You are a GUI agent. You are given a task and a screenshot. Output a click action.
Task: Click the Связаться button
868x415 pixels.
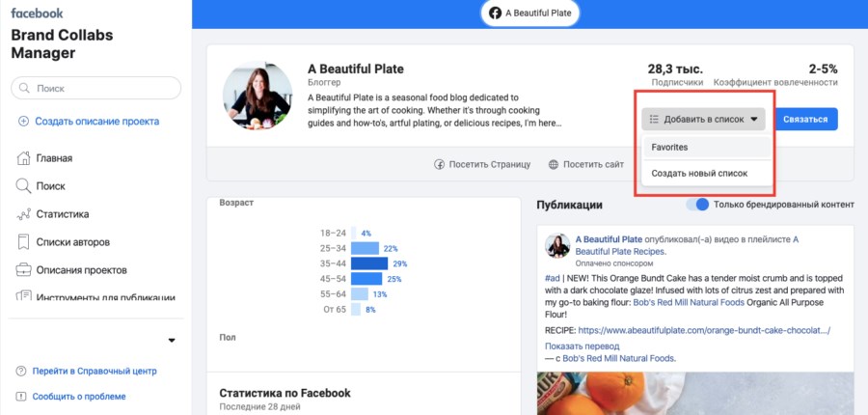(x=805, y=119)
